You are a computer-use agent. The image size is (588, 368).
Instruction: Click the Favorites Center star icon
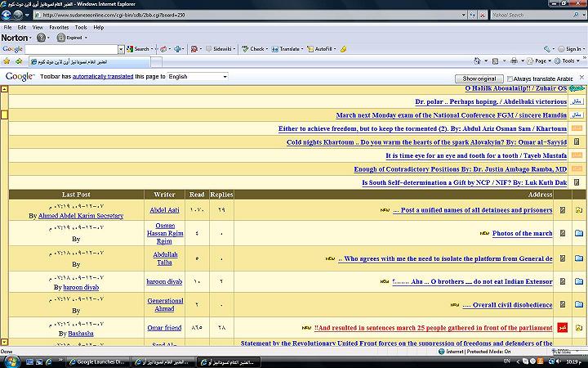[x=7, y=61]
